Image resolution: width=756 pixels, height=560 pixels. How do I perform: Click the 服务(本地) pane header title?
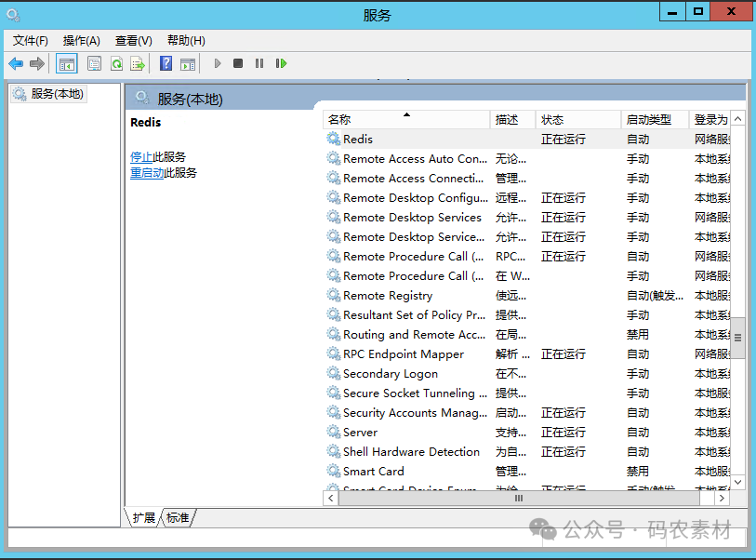pyautogui.click(x=190, y=99)
